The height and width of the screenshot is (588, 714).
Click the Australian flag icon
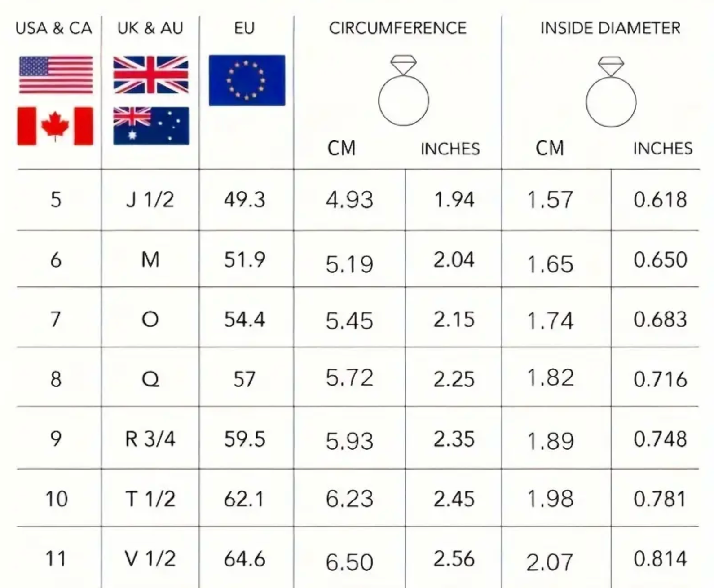click(x=151, y=126)
